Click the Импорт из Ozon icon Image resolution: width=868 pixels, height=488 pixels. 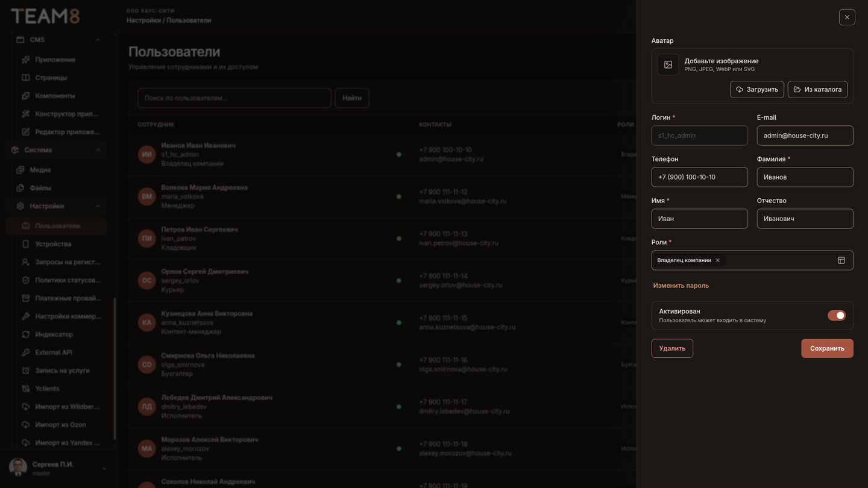(x=25, y=425)
